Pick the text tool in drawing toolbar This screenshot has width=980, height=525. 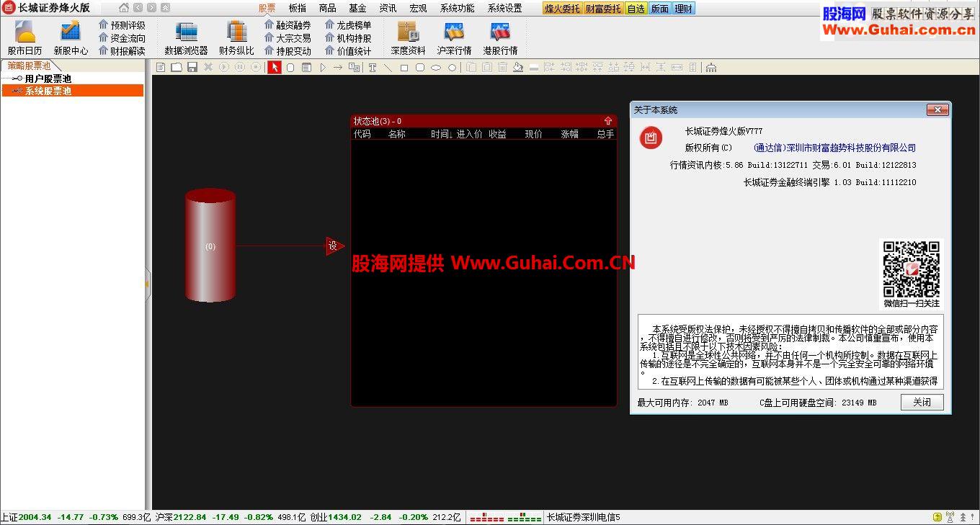pyautogui.click(x=373, y=68)
